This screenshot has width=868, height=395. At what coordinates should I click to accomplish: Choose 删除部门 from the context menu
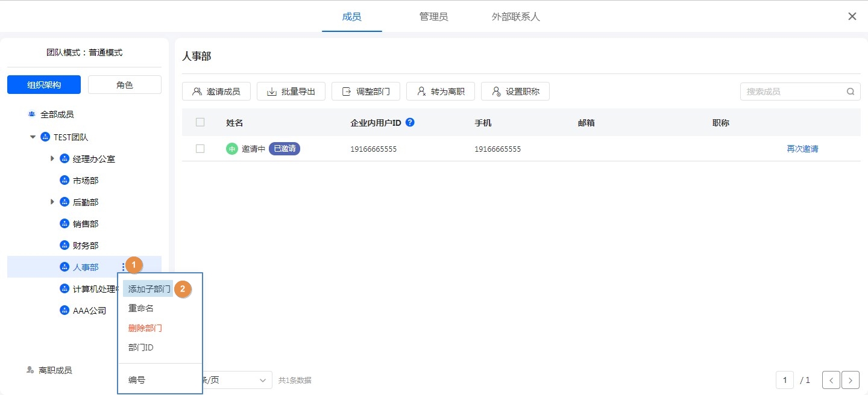coord(145,328)
